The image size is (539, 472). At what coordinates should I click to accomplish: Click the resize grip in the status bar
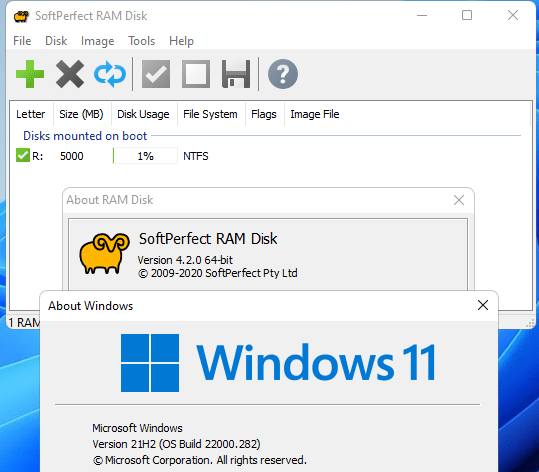pos(531,323)
